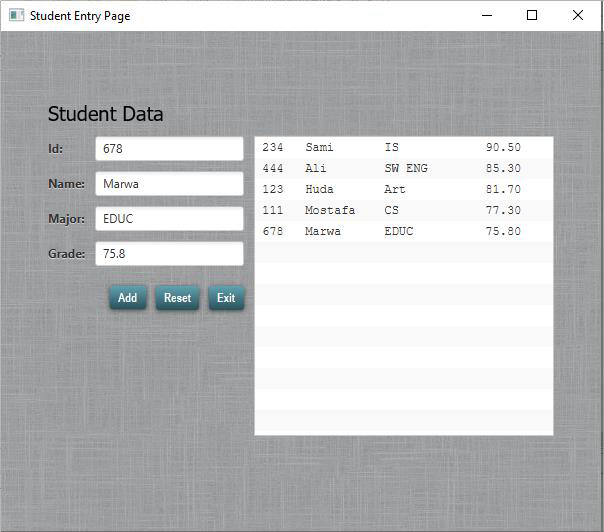Select the Mostafa row in the list
This screenshot has height=532, width=604.
404,210
